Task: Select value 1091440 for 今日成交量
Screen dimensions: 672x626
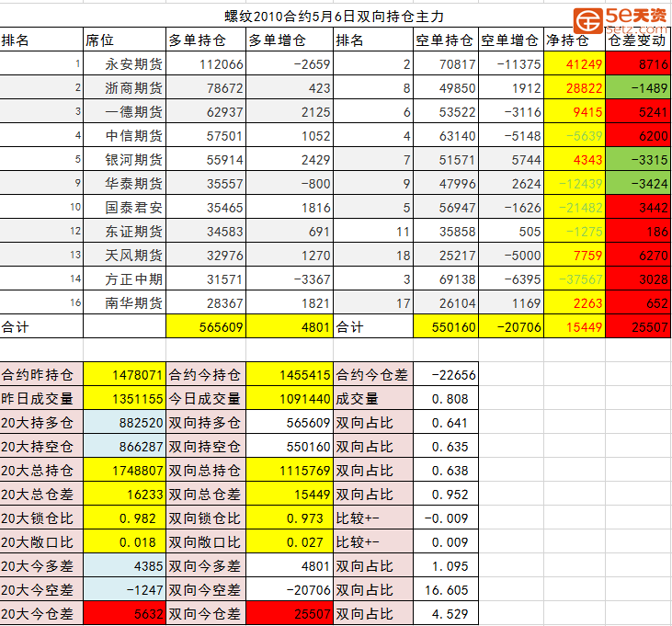Action: 290,399
